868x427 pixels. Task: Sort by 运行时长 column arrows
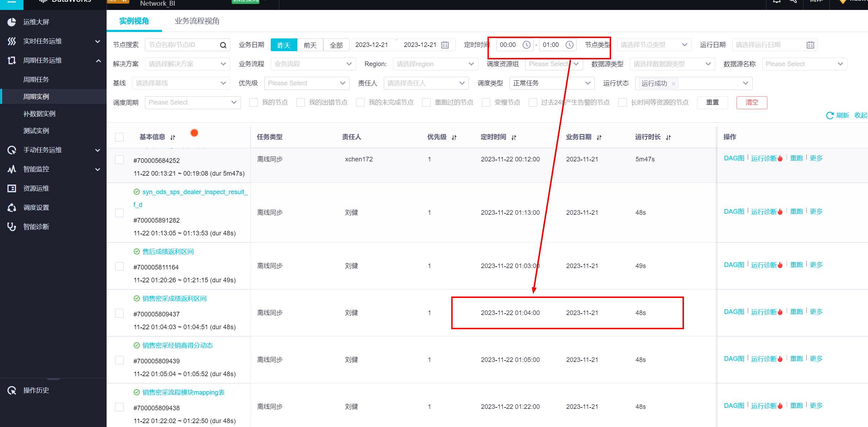[x=668, y=137]
